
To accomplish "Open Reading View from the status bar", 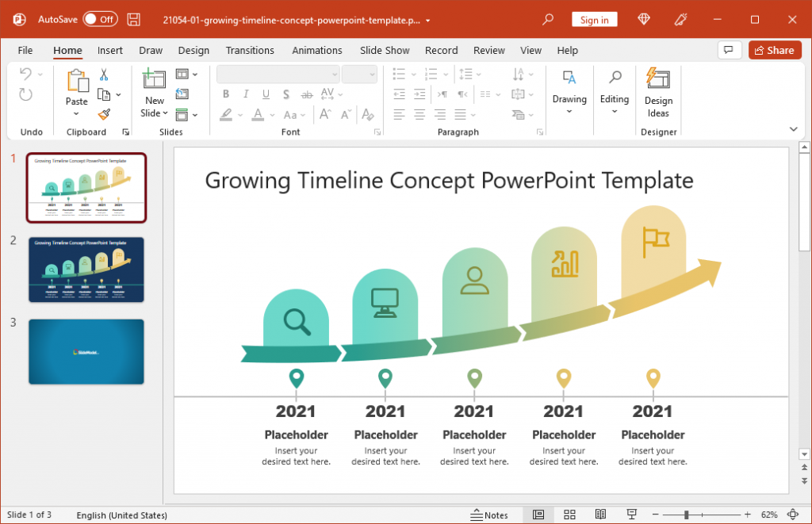I will pyautogui.click(x=600, y=514).
